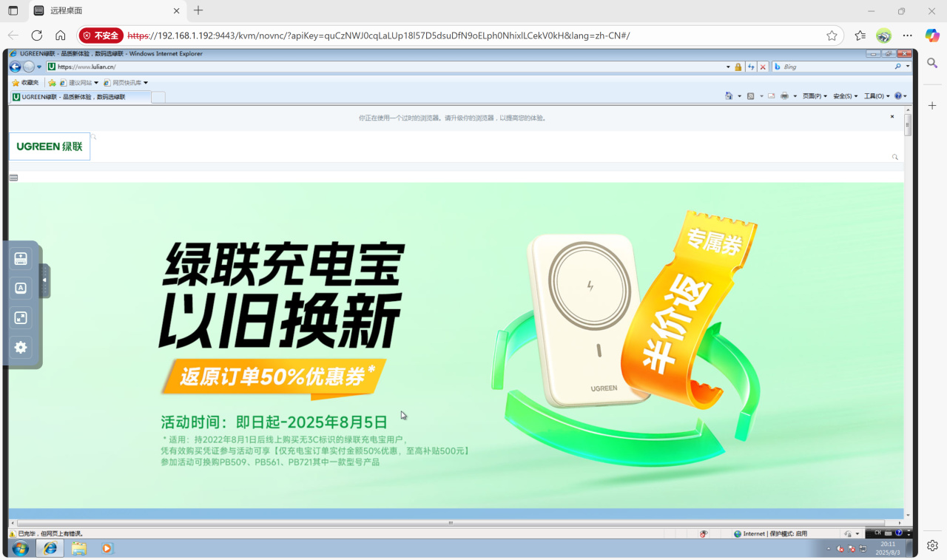The image size is (947, 560).
Task: Click the IE search magnifier icon
Action: coord(898,67)
